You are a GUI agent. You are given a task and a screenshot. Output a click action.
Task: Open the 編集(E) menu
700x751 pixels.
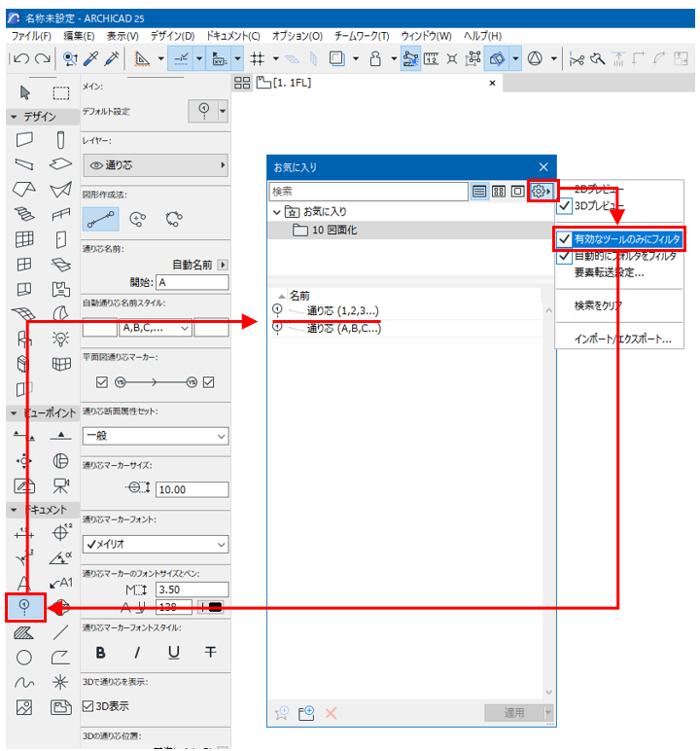click(79, 36)
